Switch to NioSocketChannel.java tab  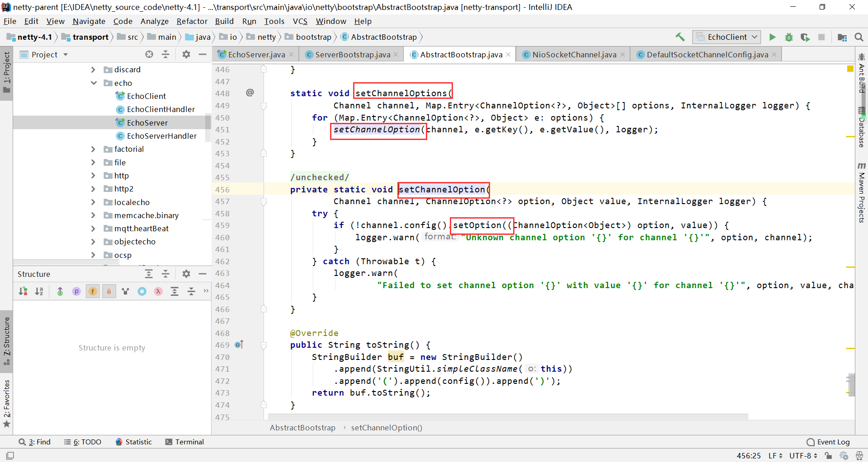coord(574,55)
